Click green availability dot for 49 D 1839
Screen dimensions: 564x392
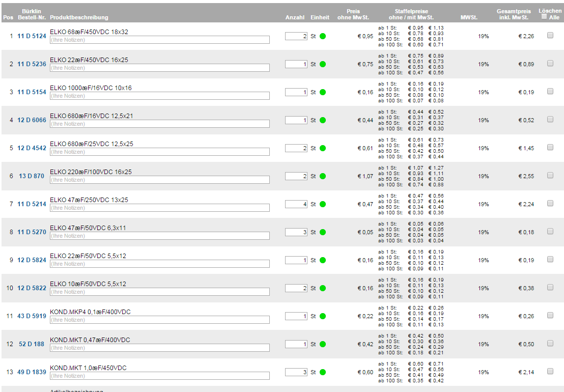[x=323, y=372]
